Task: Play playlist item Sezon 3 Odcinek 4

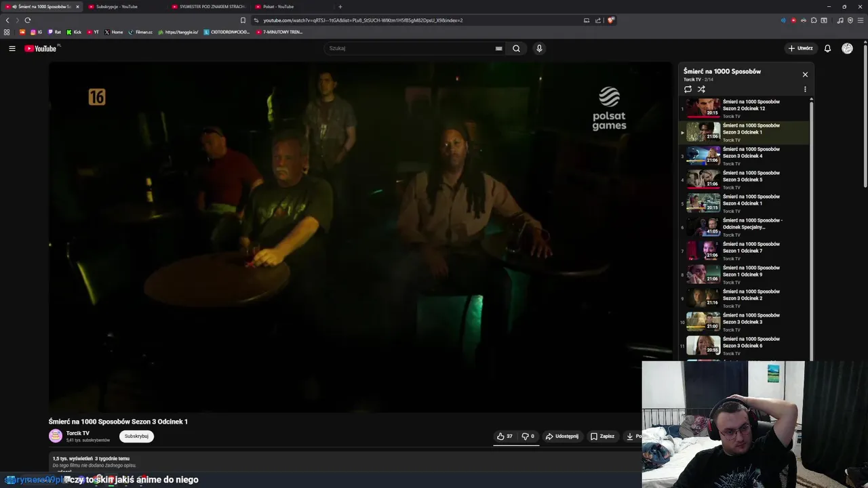Action: 744,156
